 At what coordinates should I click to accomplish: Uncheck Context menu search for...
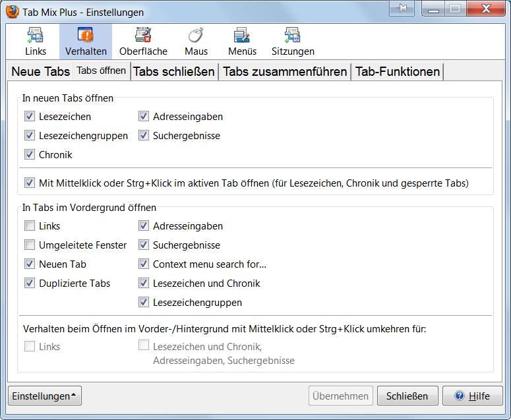(144, 264)
